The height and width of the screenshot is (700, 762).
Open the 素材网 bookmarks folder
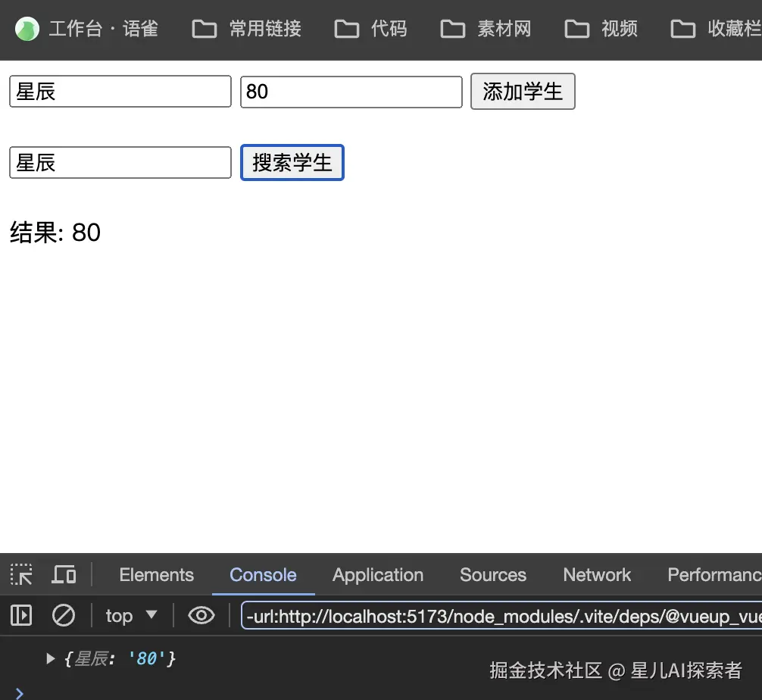click(486, 29)
